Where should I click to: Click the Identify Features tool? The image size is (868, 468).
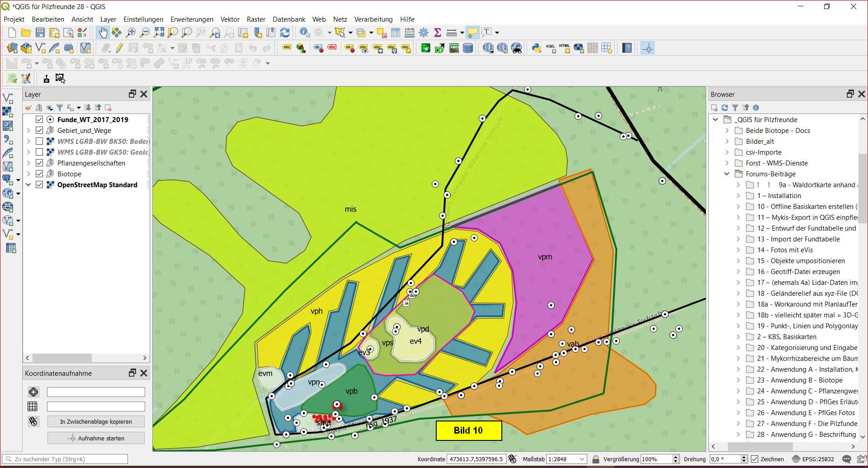click(x=305, y=33)
